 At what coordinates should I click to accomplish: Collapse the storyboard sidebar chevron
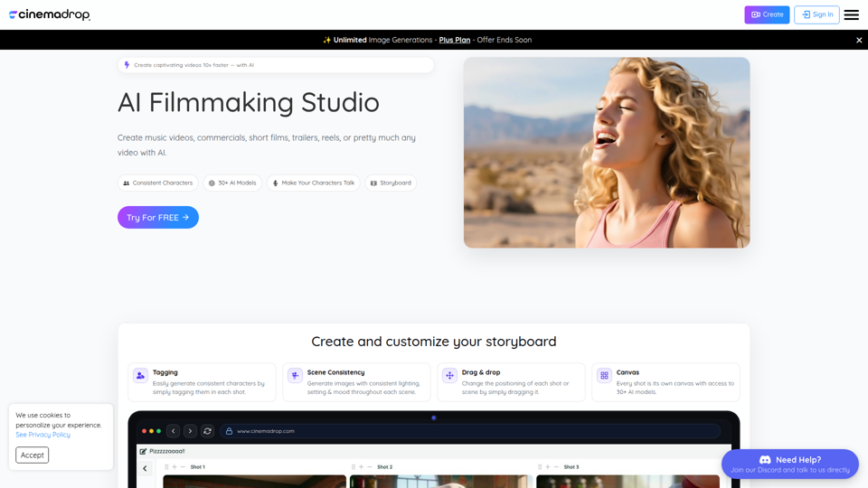click(145, 469)
